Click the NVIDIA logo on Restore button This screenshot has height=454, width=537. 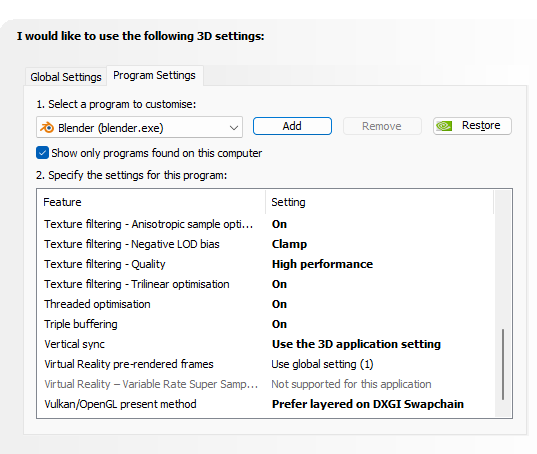click(x=444, y=126)
